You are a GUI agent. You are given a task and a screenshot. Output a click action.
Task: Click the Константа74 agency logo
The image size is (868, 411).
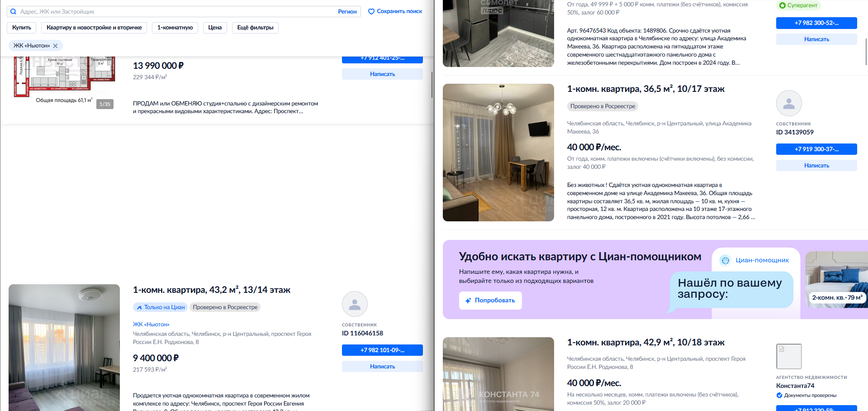(789, 356)
